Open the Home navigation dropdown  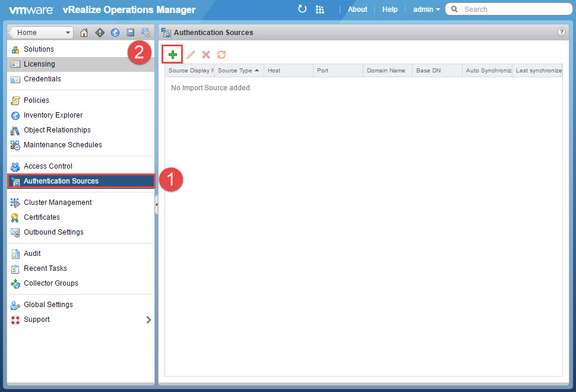point(41,33)
